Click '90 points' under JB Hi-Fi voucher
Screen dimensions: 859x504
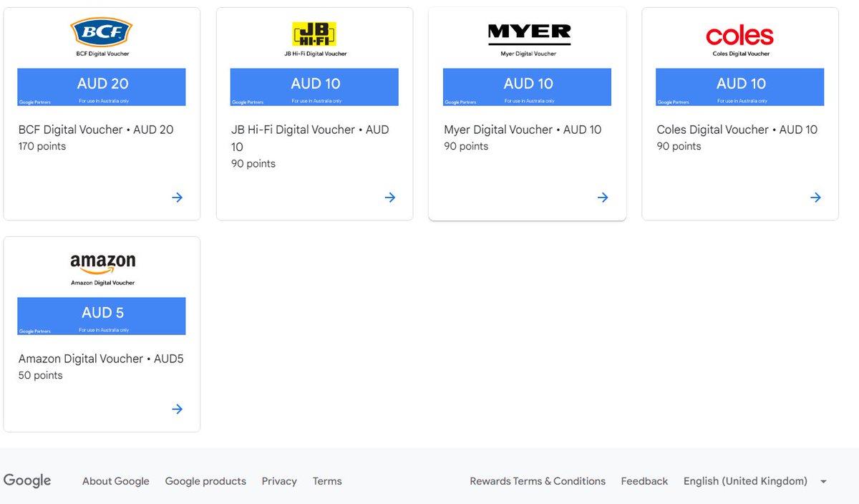click(253, 163)
